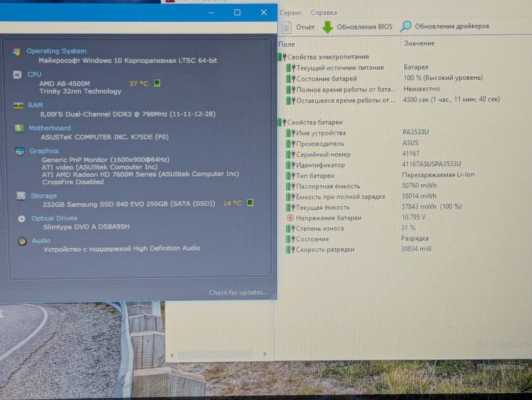Viewport: 532px width, 400px height.
Task: Open the Audio section in Speccy
Action: [41, 240]
